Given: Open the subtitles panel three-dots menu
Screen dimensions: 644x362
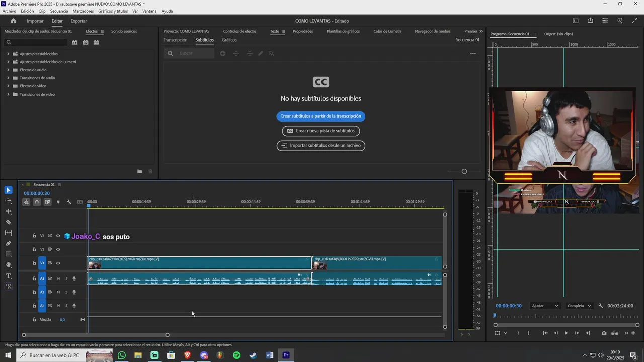Looking at the screenshot, I should pos(473,53).
